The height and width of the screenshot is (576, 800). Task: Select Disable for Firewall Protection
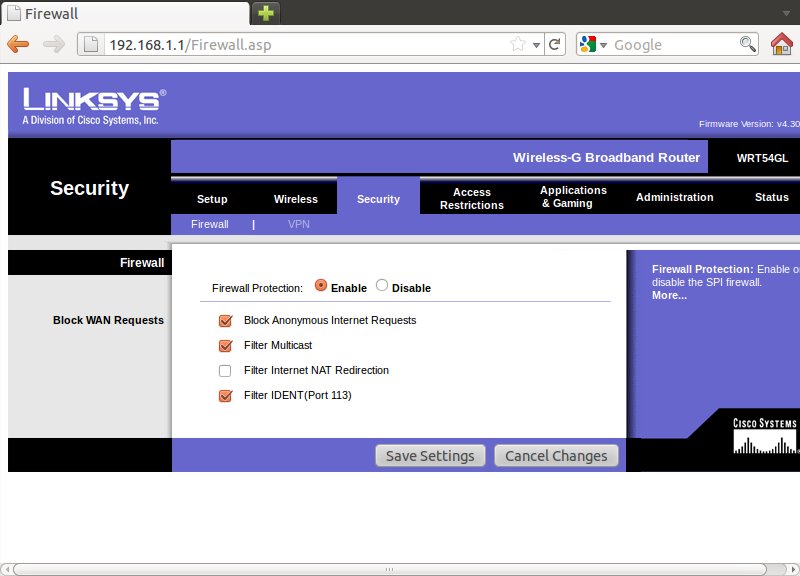point(382,286)
